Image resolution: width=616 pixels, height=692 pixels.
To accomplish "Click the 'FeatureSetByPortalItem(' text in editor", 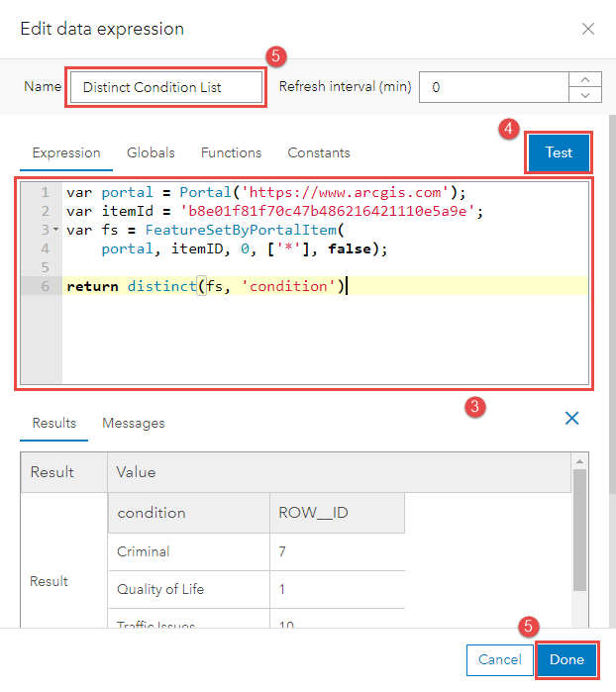I will pos(245,230).
